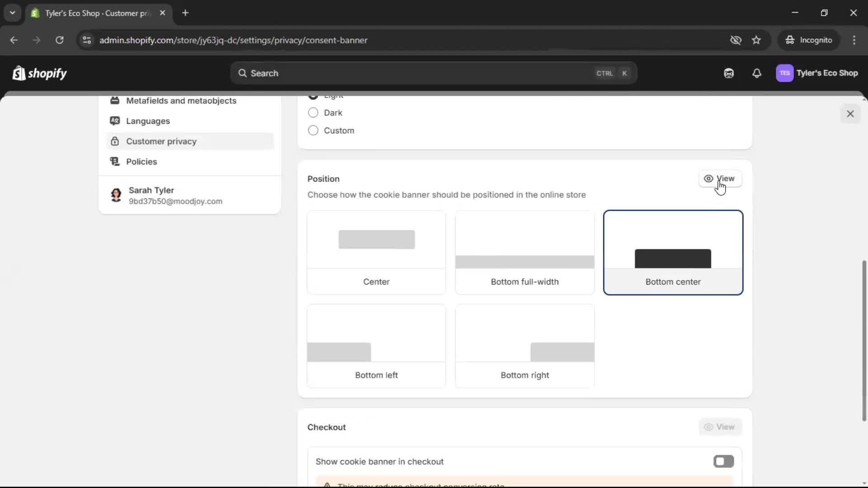Select Customer privacy in the sidebar

point(161,141)
